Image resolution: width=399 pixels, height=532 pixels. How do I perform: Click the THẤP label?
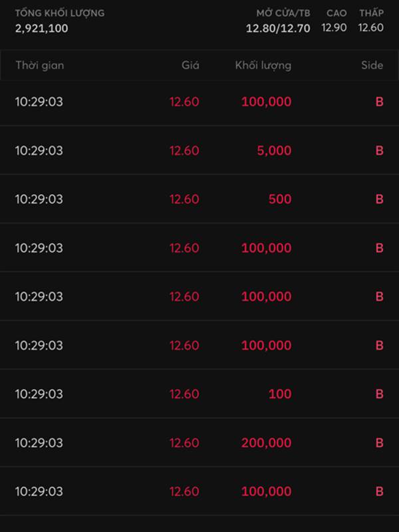pyautogui.click(x=371, y=13)
